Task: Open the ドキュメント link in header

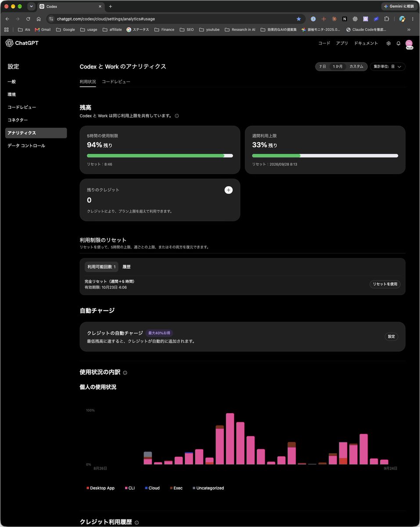Action: tap(366, 43)
